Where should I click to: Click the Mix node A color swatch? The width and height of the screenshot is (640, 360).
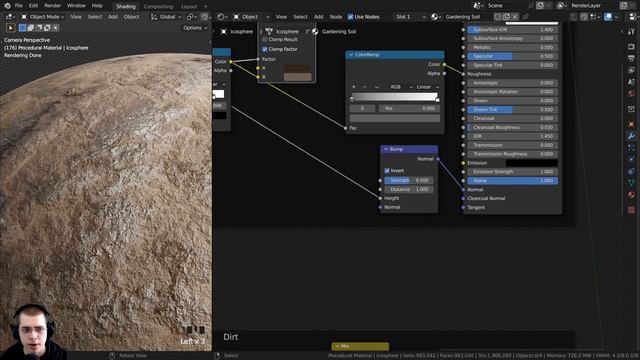(x=298, y=68)
